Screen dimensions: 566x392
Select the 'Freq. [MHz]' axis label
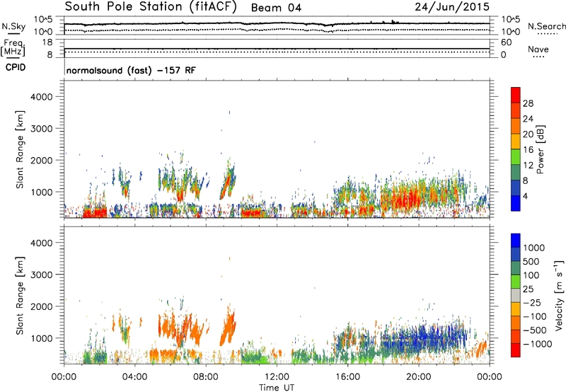13,48
